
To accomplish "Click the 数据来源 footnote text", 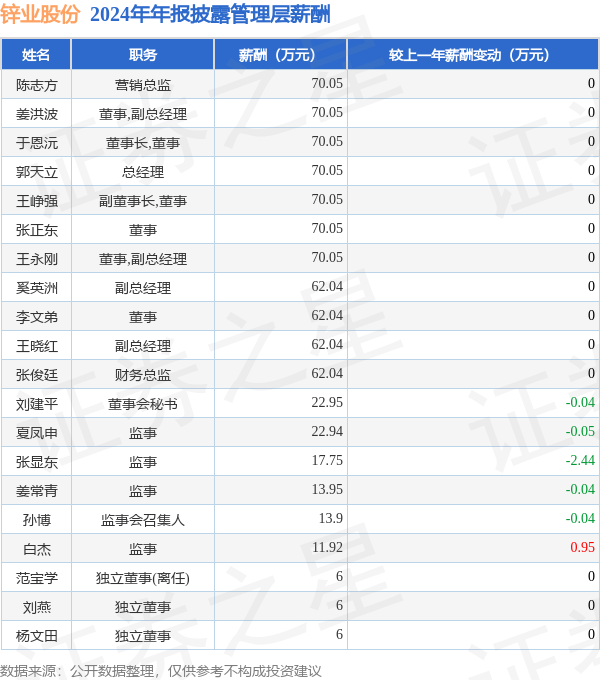I will click(161, 671).
